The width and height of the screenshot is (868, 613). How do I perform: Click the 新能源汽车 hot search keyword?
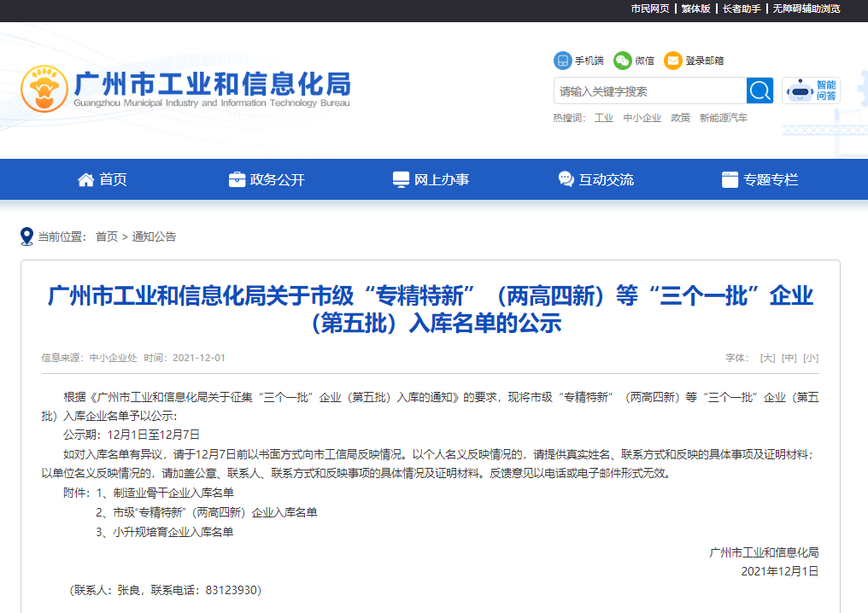pyautogui.click(x=723, y=118)
